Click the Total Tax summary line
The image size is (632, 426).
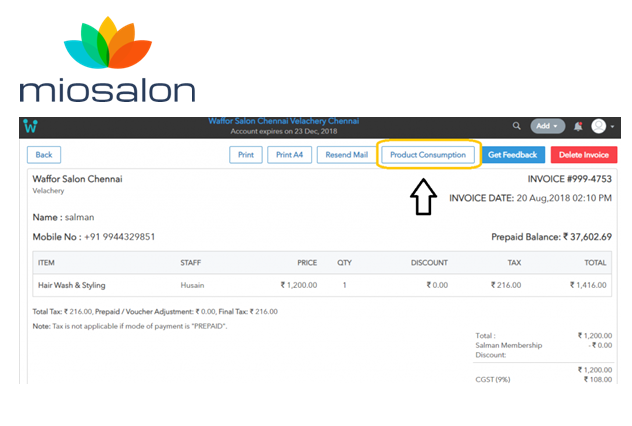pyautogui.click(x=155, y=312)
